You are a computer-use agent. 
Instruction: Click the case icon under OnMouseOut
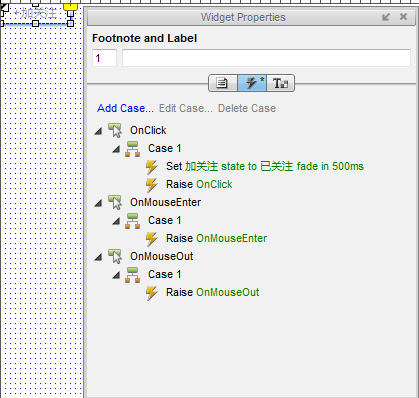[132, 275]
